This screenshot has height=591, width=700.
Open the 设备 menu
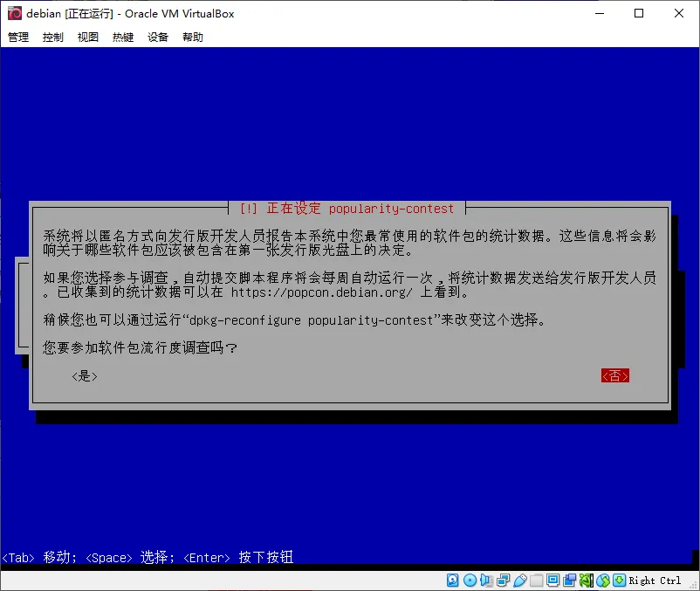[x=158, y=37]
